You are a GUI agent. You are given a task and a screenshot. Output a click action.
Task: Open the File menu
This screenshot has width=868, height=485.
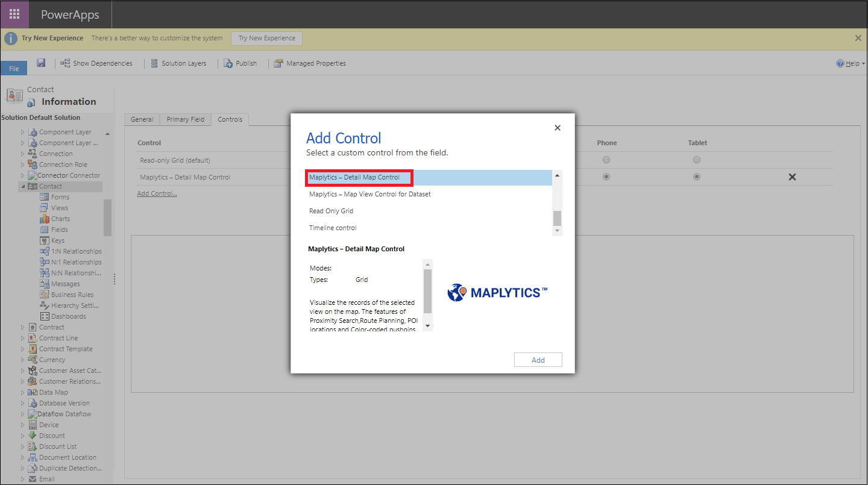point(14,69)
